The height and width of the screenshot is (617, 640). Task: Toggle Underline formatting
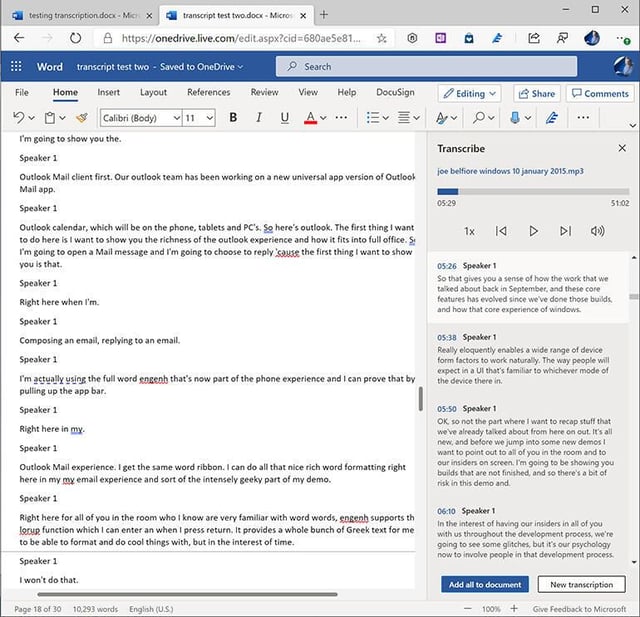pyautogui.click(x=284, y=118)
